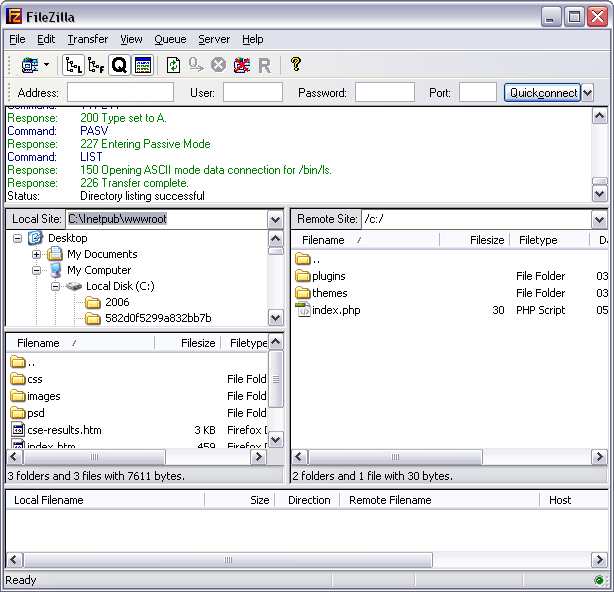
Task: Open the Transfer menu
Action: (87, 39)
